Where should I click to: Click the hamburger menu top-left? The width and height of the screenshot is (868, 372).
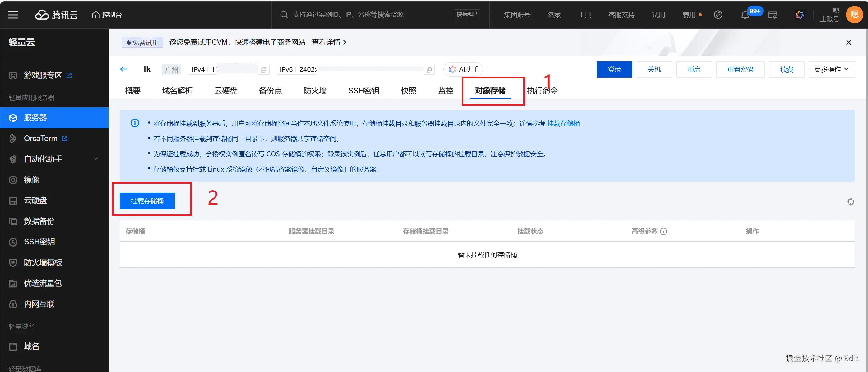[x=13, y=15]
